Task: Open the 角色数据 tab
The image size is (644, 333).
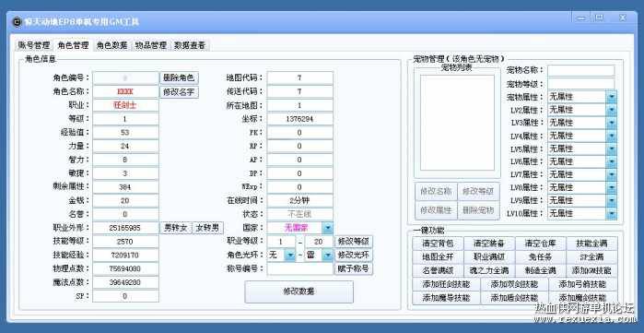Action: pyautogui.click(x=111, y=45)
